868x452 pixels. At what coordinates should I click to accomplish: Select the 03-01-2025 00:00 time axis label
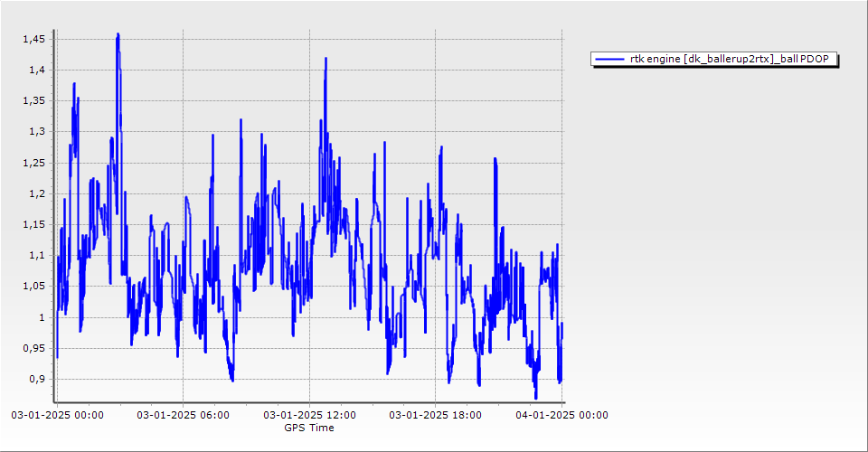click(x=56, y=416)
